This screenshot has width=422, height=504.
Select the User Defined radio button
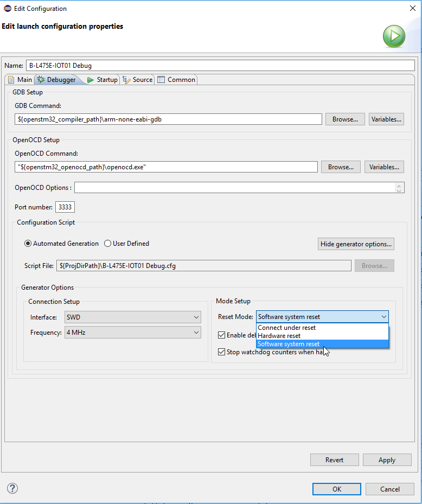pos(108,244)
